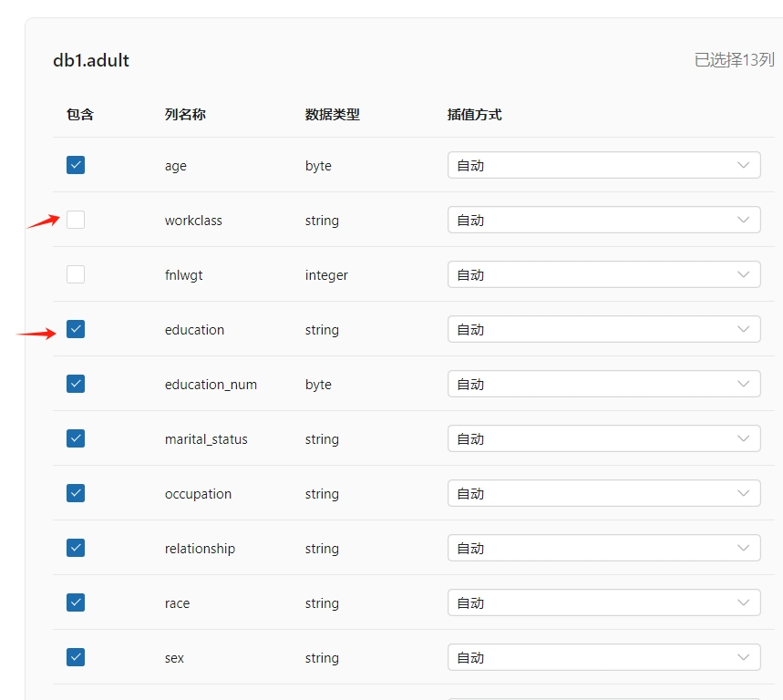Click the string data type of occupation
The width and height of the screenshot is (783, 700).
[322, 494]
